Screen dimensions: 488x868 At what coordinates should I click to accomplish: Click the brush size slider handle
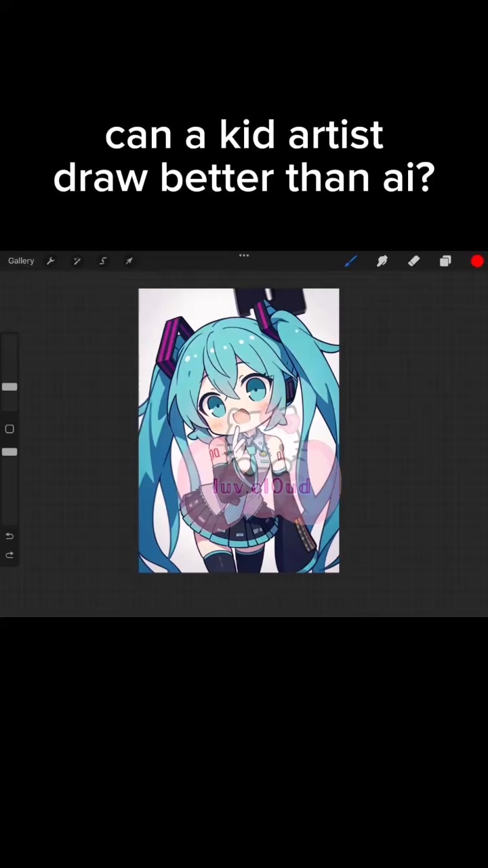click(9, 387)
